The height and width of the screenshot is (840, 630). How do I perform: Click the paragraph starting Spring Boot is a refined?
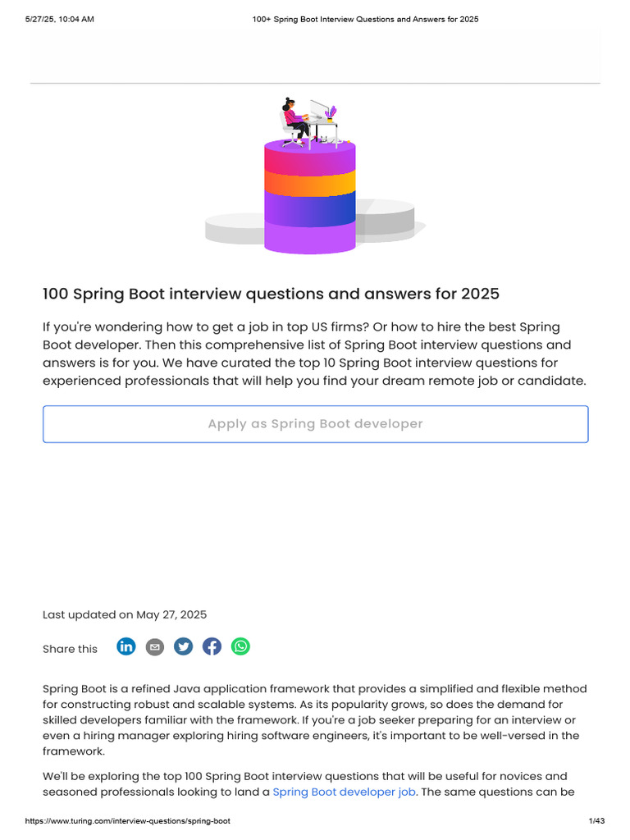click(x=315, y=720)
